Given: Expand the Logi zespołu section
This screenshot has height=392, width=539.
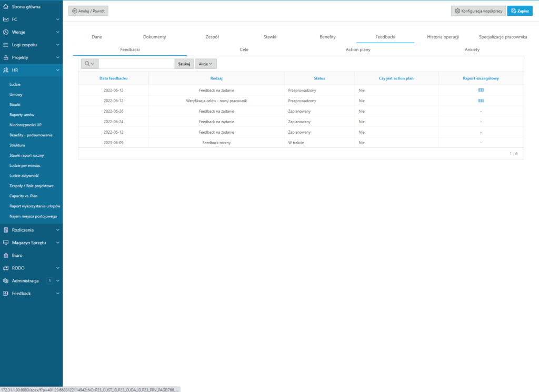Looking at the screenshot, I should [x=58, y=45].
